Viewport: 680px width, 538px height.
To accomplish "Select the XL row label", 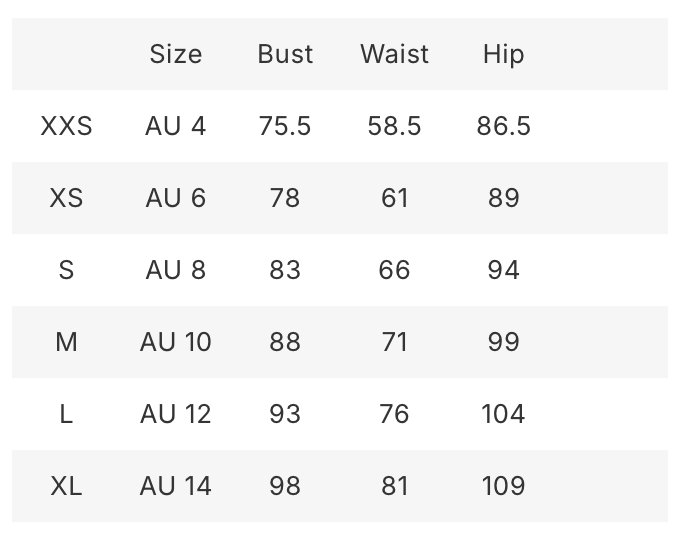I will point(66,486).
